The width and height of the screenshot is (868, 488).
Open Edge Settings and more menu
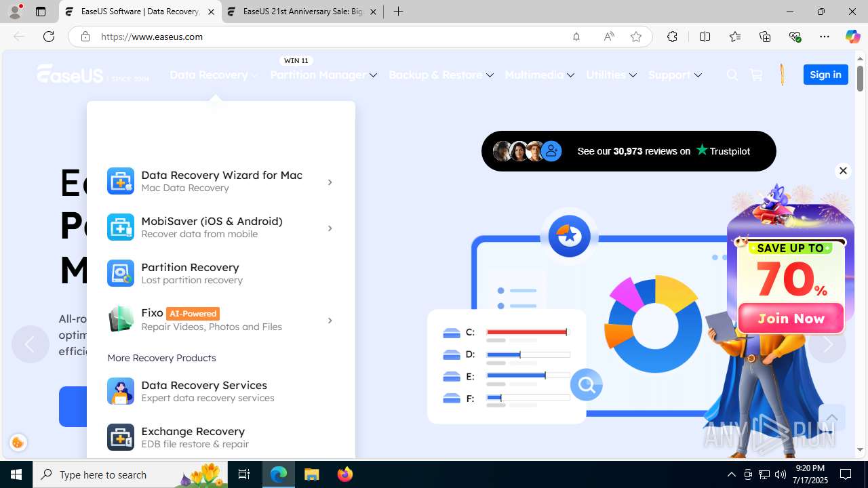pos(825,37)
